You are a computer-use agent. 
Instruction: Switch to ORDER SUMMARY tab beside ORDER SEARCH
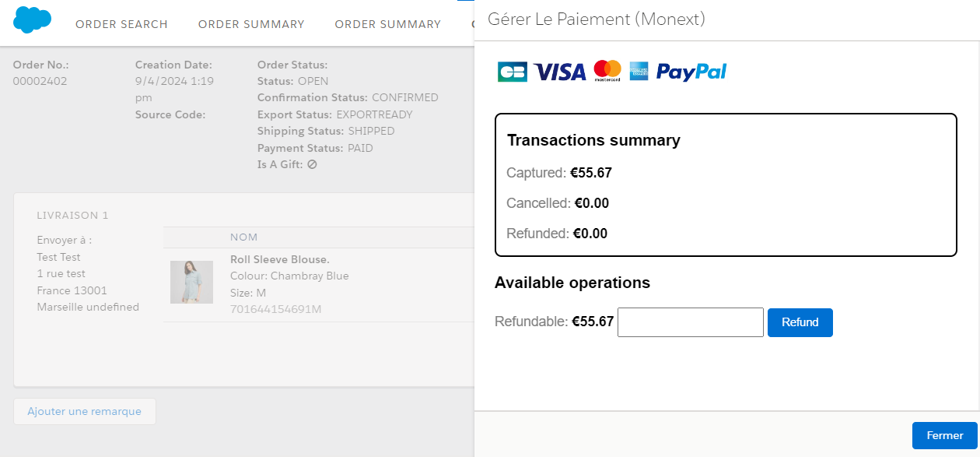(x=251, y=24)
